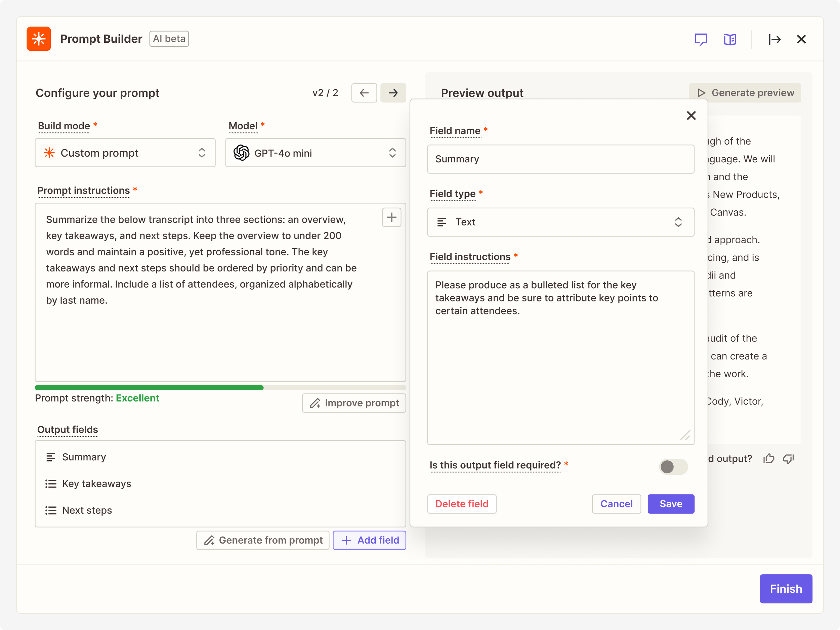Click thumbs up icon for output

click(x=769, y=459)
